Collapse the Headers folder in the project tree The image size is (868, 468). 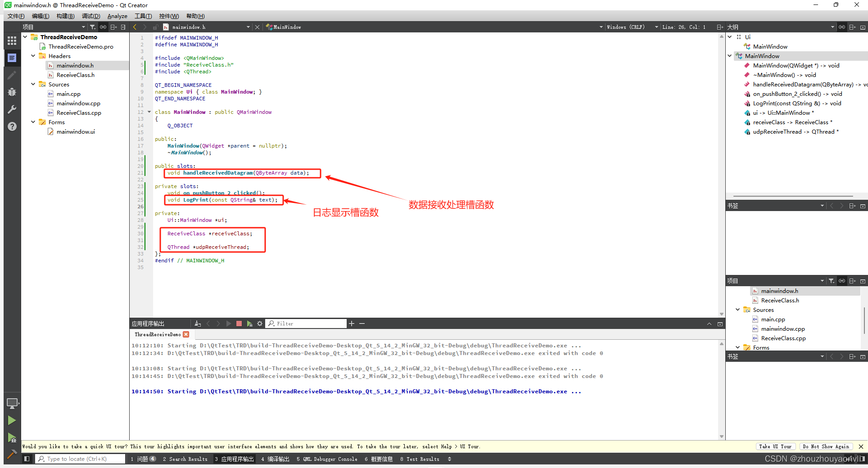[x=32, y=56]
